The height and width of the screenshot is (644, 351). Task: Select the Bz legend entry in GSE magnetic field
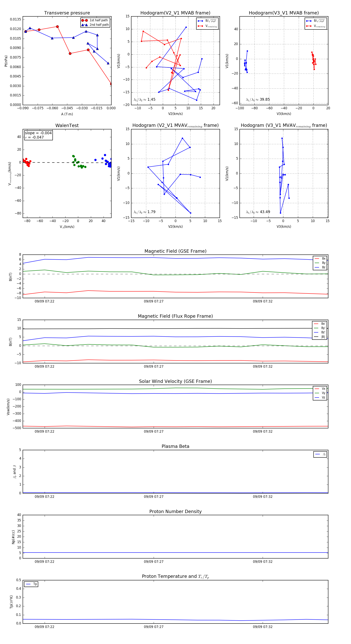click(x=320, y=268)
